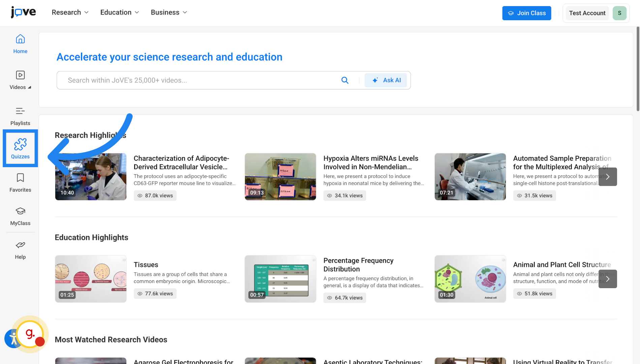Image resolution: width=640 pixels, height=364 pixels.
Task: Click the page vertical scrollbar
Action: tap(638, 69)
